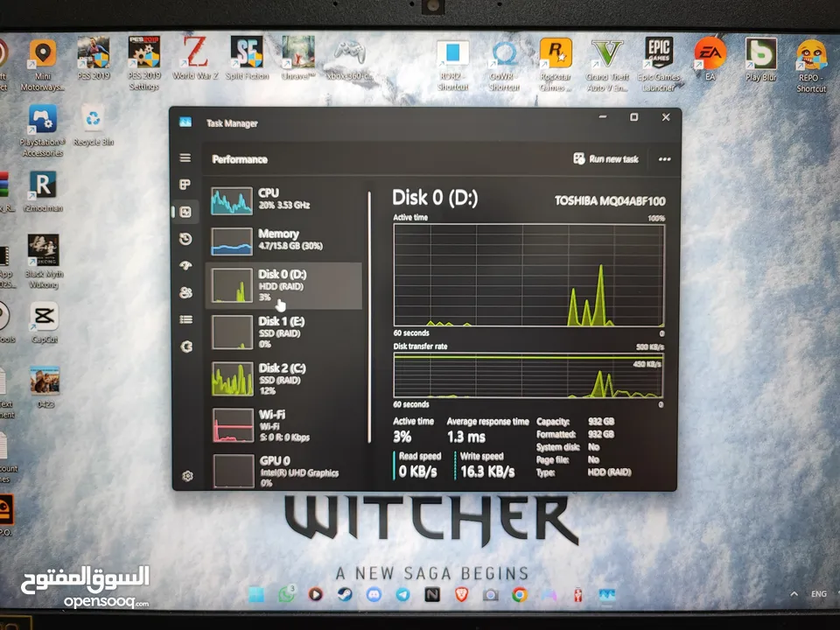Select Disk 2 (C:) SSD entry
The width and height of the screenshot is (840, 630).
coord(283,379)
